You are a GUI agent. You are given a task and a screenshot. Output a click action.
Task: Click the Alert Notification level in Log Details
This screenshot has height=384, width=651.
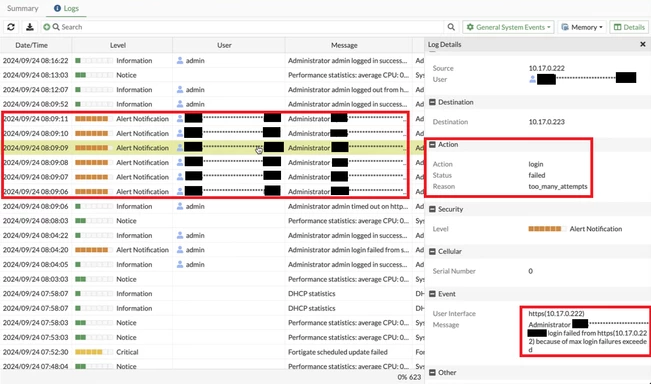tap(596, 229)
